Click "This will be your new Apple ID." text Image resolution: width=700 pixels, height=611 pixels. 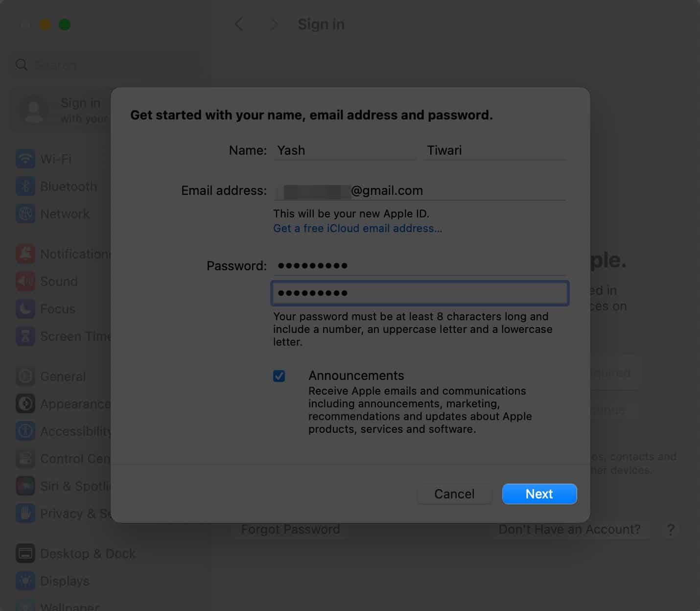coord(351,213)
